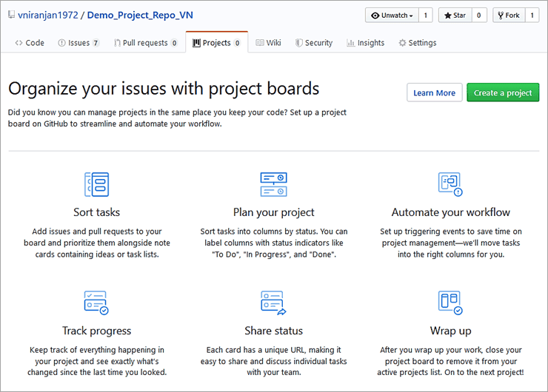Click the Insights graph icon
Viewport: 548px width, 392px height.
coord(350,43)
